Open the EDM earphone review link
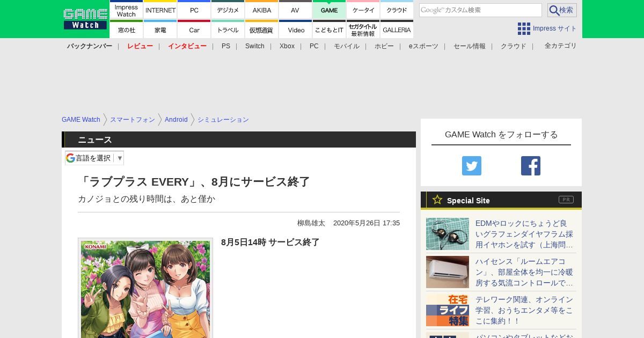This screenshot has height=338, width=644. tap(524, 234)
